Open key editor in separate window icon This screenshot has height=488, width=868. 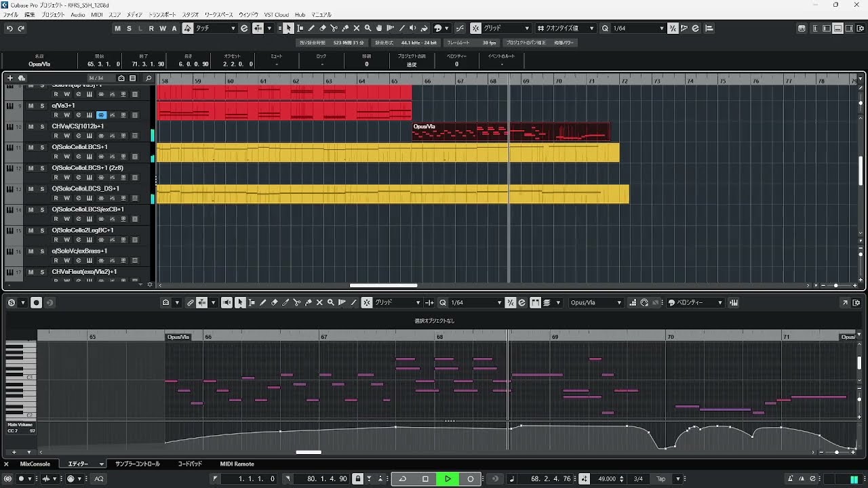(846, 302)
